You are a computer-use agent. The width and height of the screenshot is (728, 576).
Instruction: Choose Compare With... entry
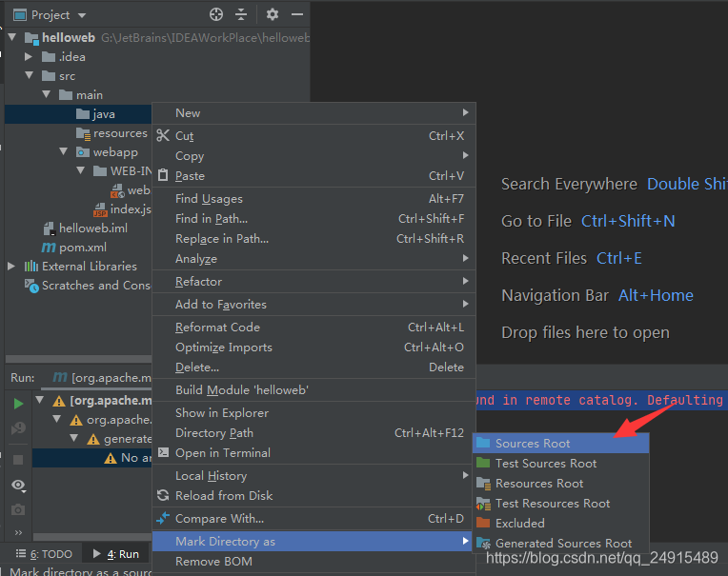click(x=313, y=518)
